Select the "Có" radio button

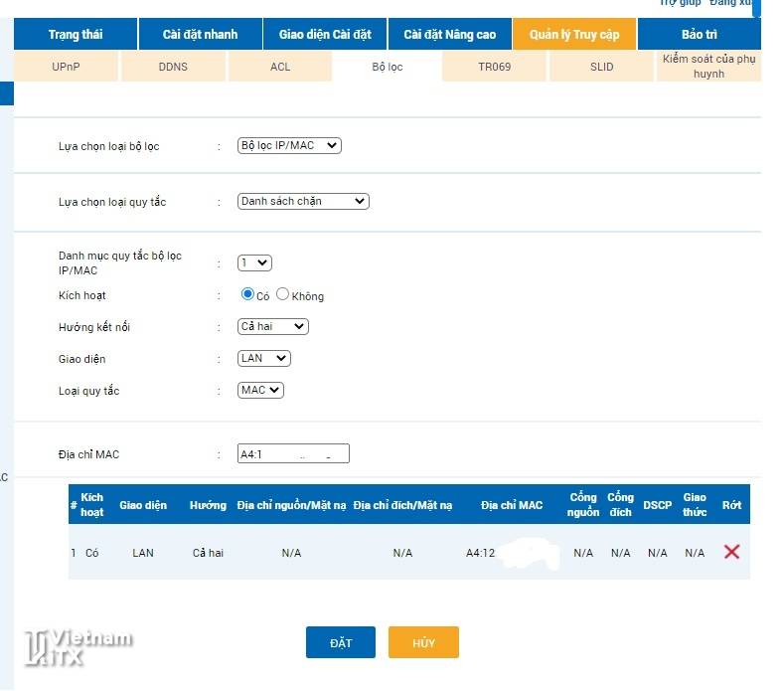tap(247, 294)
